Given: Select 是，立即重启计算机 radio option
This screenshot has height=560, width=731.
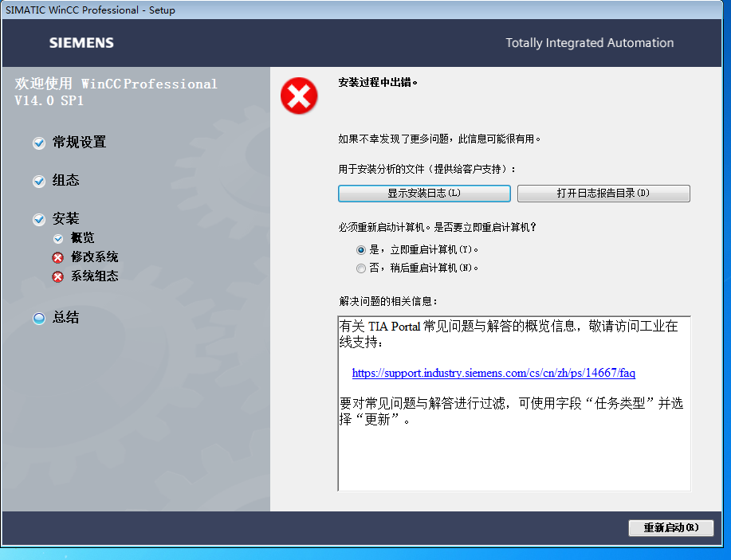Looking at the screenshot, I should [x=361, y=249].
